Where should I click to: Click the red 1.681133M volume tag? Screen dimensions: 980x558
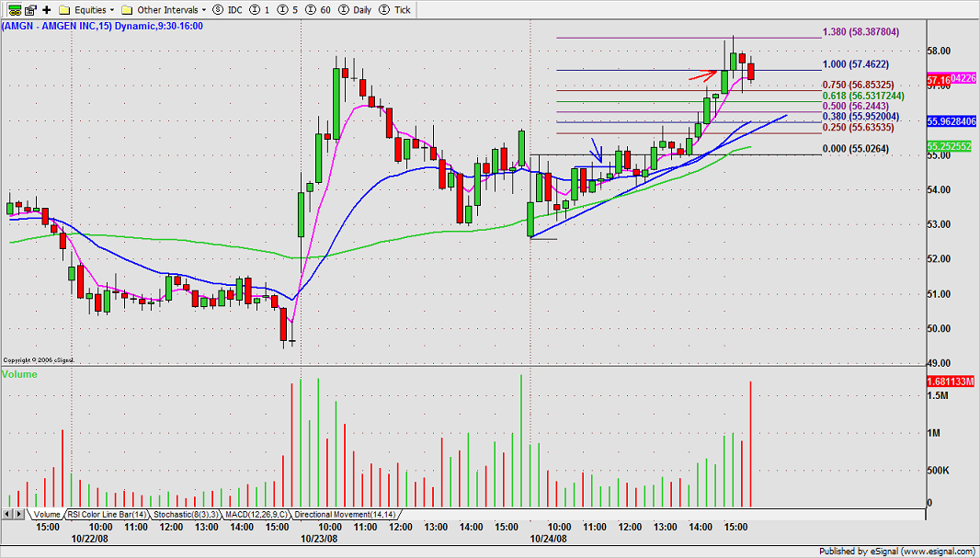click(x=951, y=381)
